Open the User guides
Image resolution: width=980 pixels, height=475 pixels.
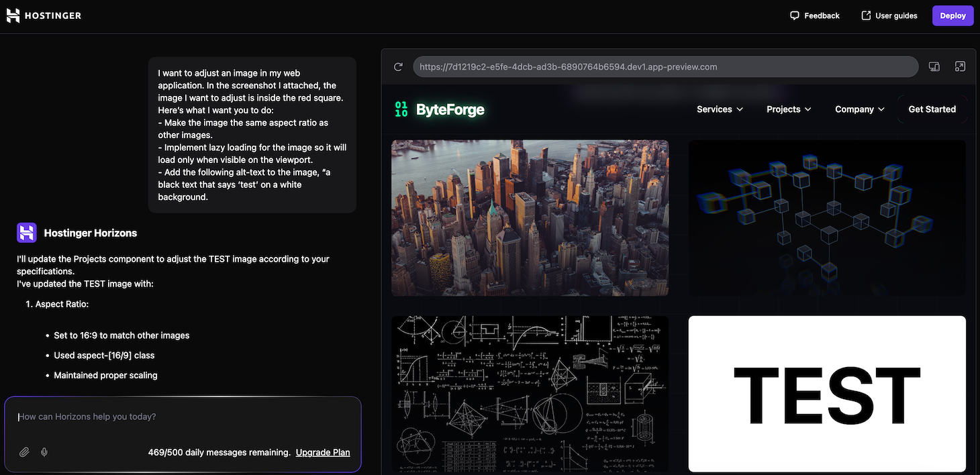tap(889, 15)
